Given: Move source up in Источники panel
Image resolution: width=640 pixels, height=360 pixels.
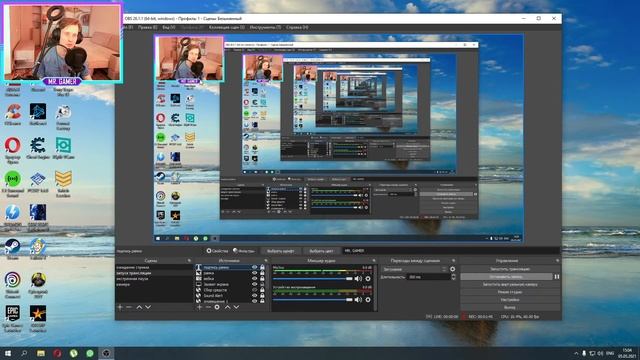Looking at the screenshot, I should pos(227,307).
